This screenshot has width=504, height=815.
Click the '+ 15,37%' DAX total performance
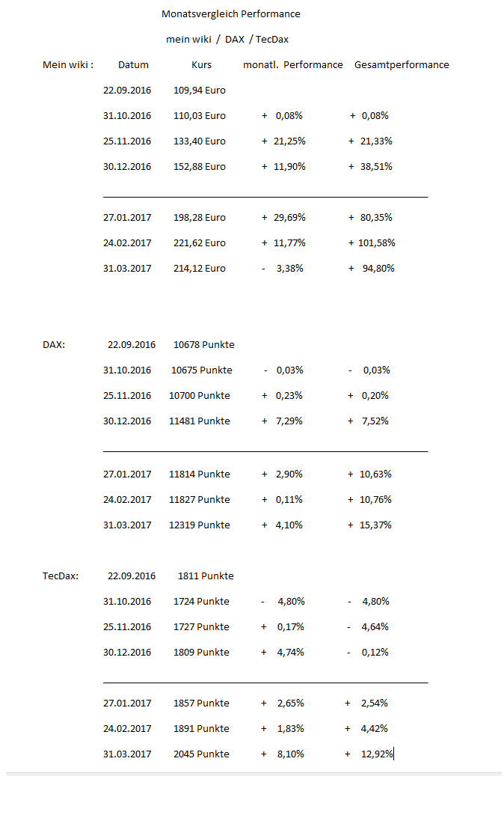tap(369, 525)
